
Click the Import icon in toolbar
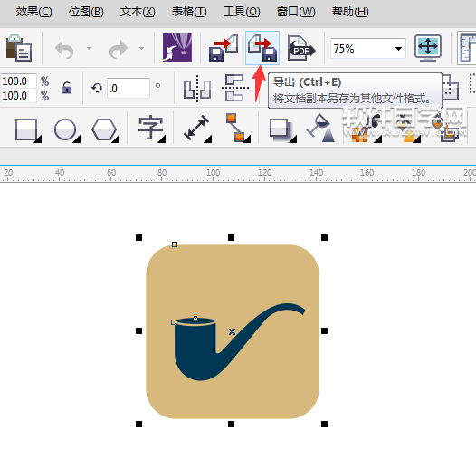tap(224, 48)
